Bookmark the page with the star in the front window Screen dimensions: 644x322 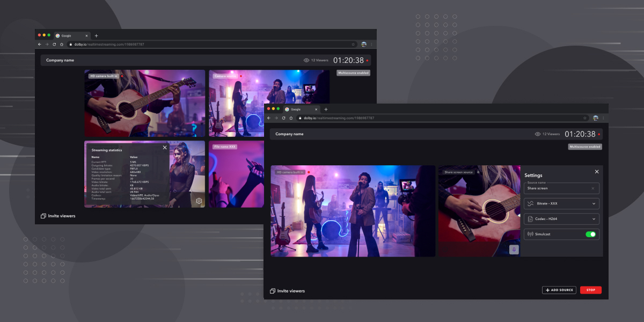(x=585, y=118)
